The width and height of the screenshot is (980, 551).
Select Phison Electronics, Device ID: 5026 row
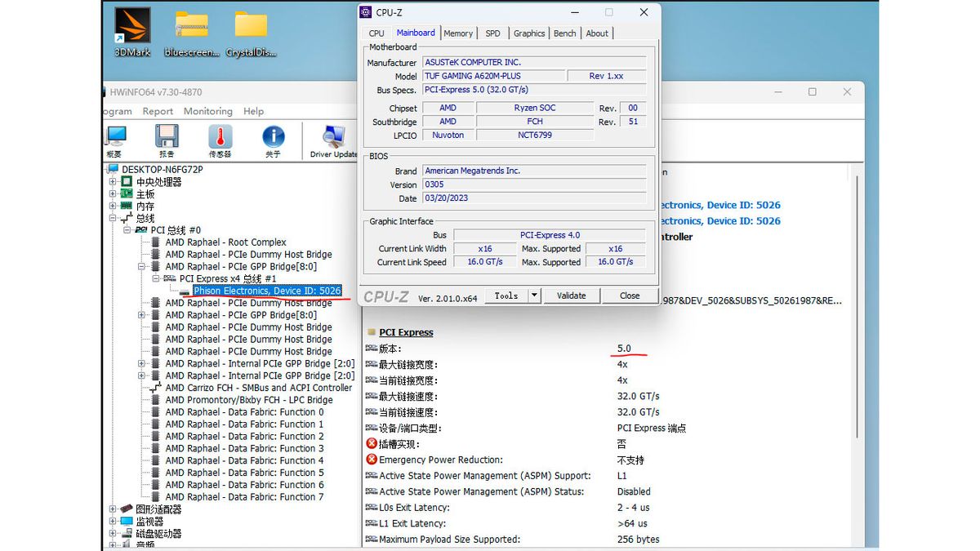267,291
